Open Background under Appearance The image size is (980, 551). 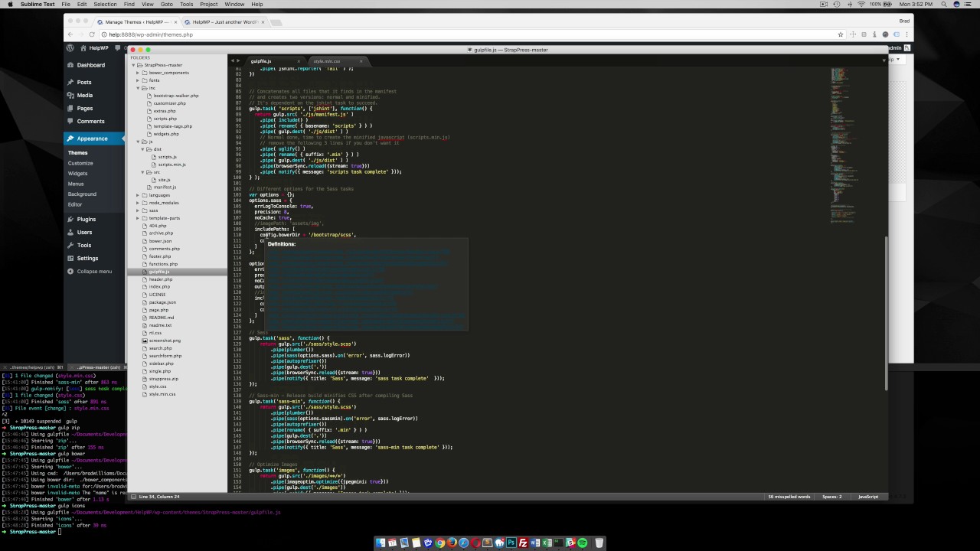(x=82, y=194)
